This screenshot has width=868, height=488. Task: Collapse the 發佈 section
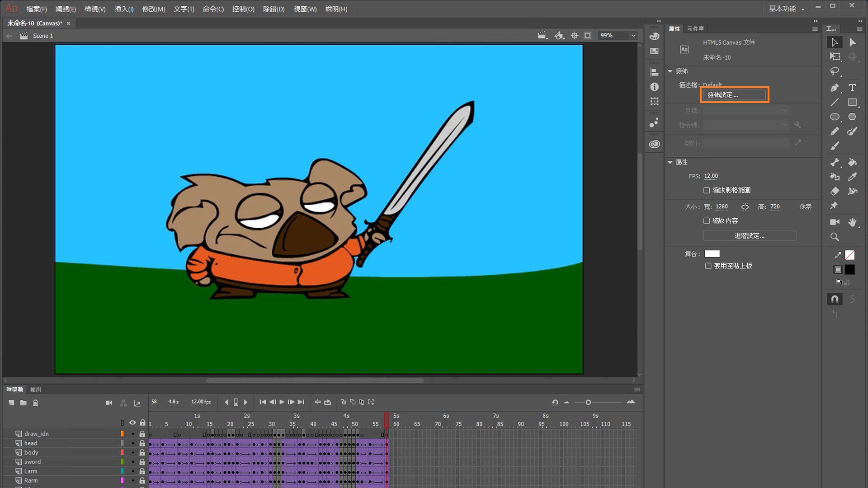click(670, 71)
